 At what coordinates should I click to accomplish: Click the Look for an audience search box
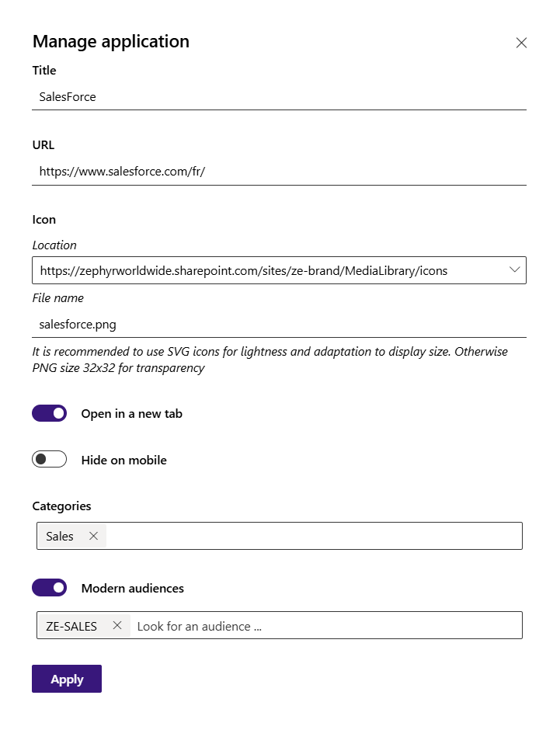click(x=327, y=626)
